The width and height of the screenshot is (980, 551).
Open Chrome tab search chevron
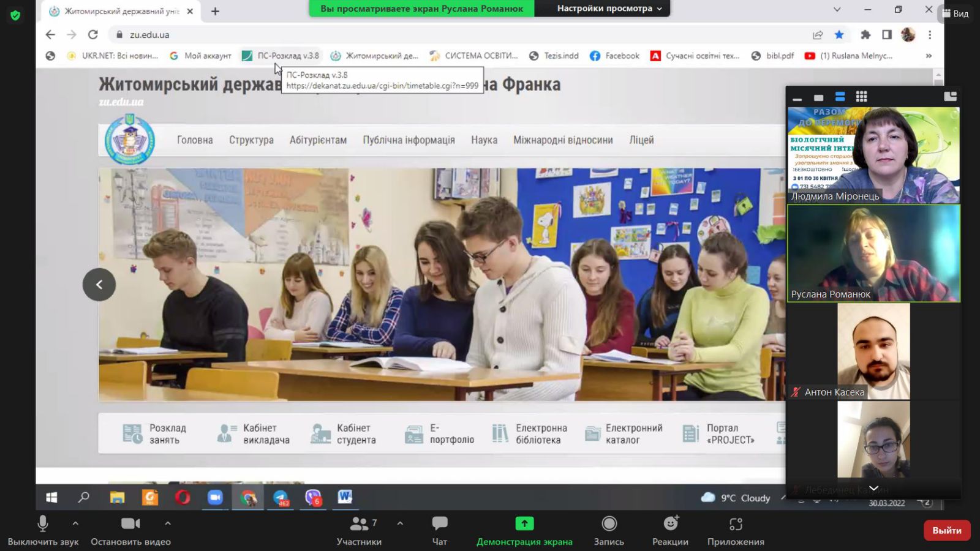(x=837, y=9)
